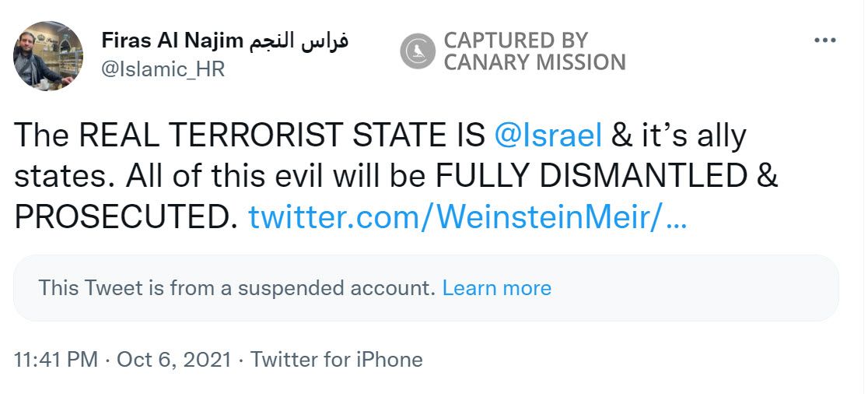Click the Firas Al Najim display name
Image resolution: width=868 pixels, height=394 pixels.
(173, 41)
